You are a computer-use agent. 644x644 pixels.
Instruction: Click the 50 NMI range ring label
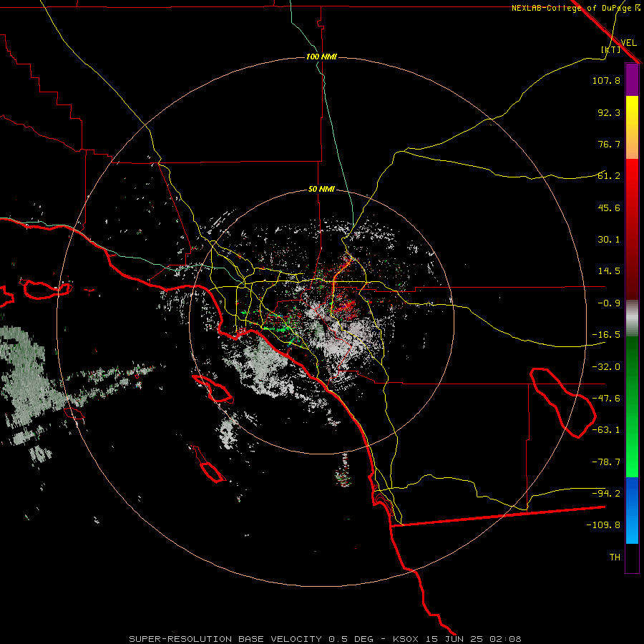(321, 190)
